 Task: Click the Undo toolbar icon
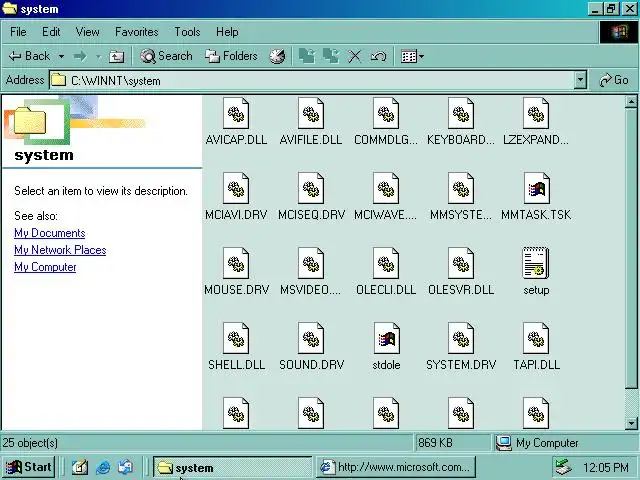click(378, 56)
